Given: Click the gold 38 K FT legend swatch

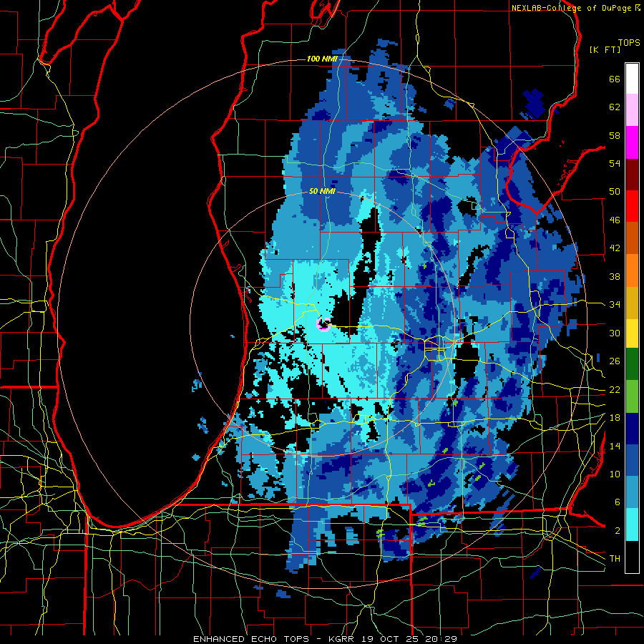Looking at the screenshot, I should (x=632, y=303).
